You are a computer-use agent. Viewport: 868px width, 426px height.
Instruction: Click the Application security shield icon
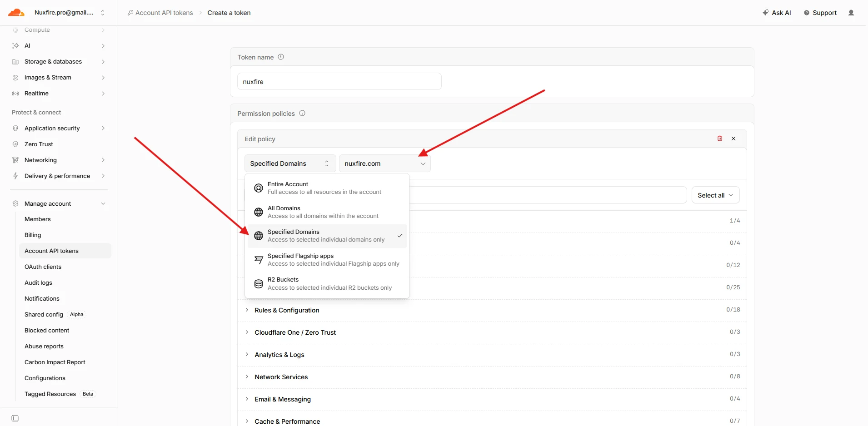pos(15,128)
